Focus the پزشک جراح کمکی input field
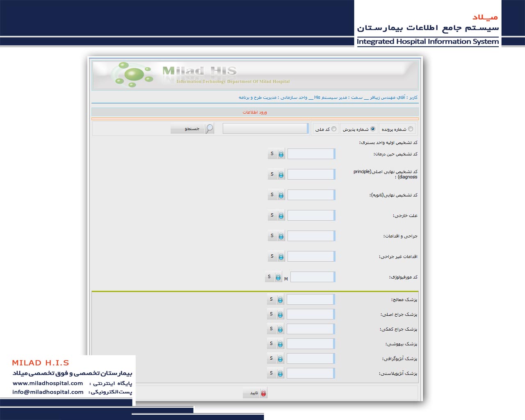The image size is (525, 420). [310, 329]
